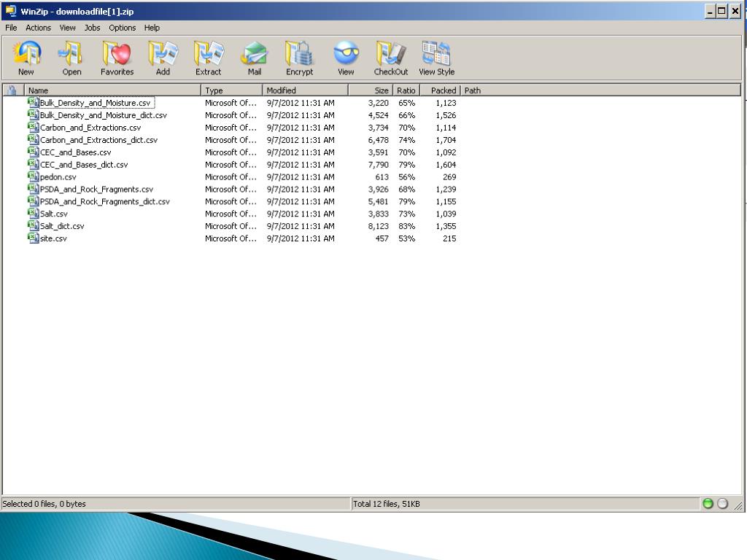Image resolution: width=747 pixels, height=560 pixels.
Task: Click the Add files toolbar icon
Action: (x=163, y=53)
